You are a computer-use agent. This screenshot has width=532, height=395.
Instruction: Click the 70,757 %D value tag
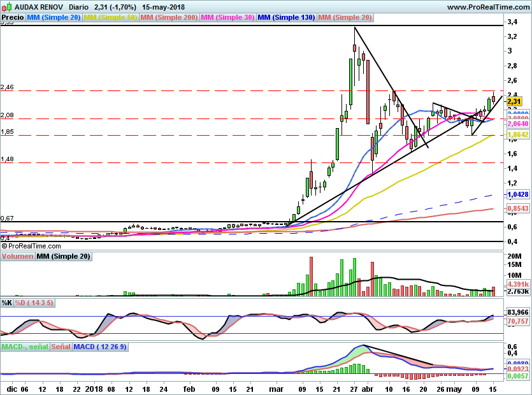pyautogui.click(x=518, y=321)
